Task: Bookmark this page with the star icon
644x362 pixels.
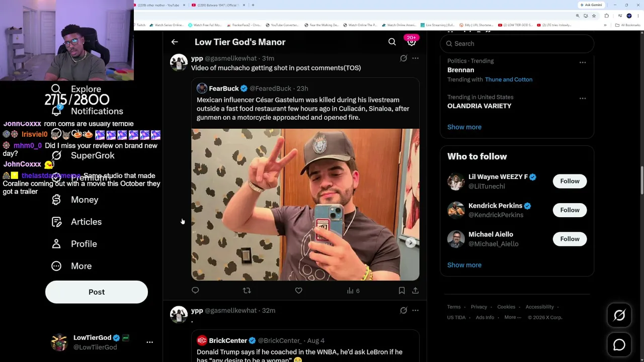Action: point(595,16)
